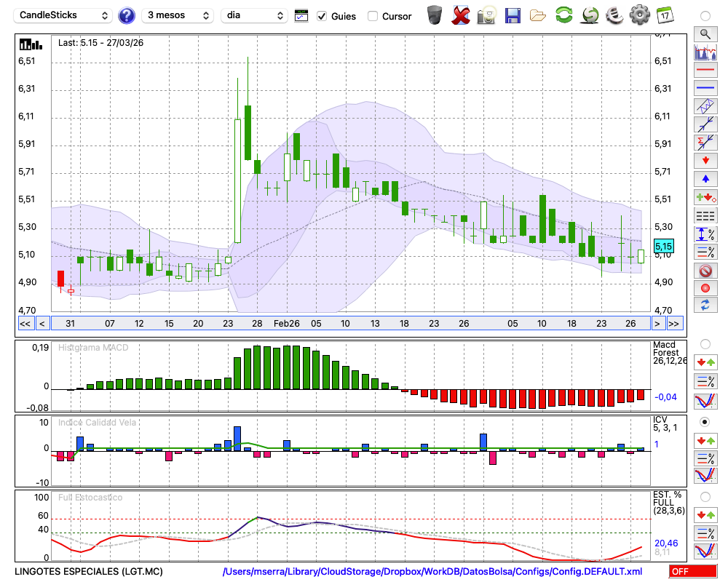
Task: Select the red horizontal line tool
Action: click(705, 70)
